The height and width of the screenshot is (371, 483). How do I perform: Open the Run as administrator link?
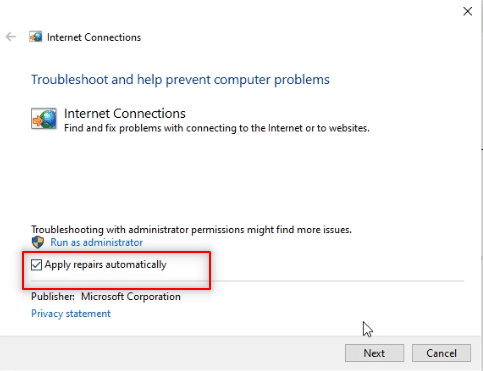(97, 242)
